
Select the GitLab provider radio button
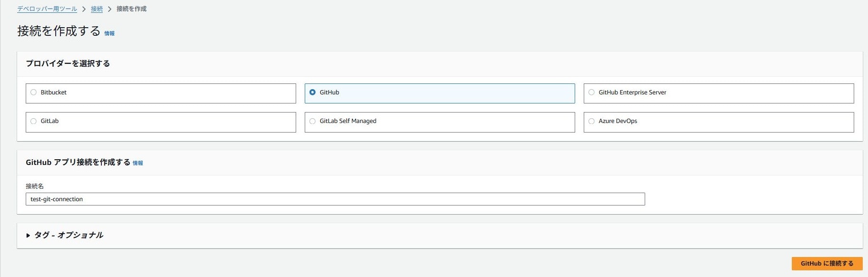point(34,121)
